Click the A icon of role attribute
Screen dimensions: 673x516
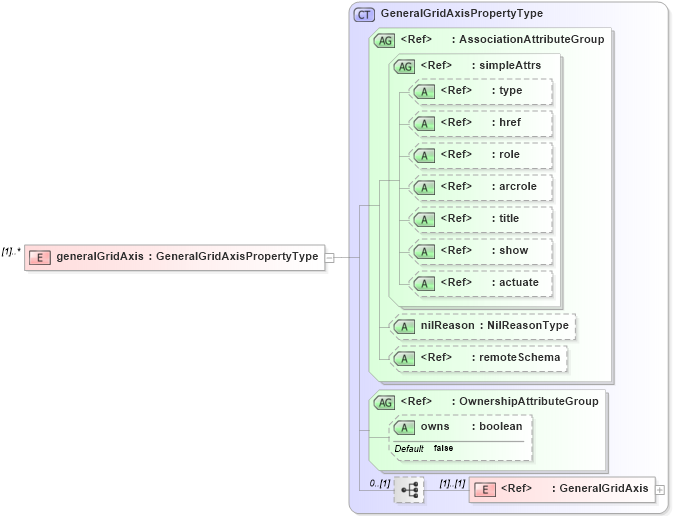424,155
